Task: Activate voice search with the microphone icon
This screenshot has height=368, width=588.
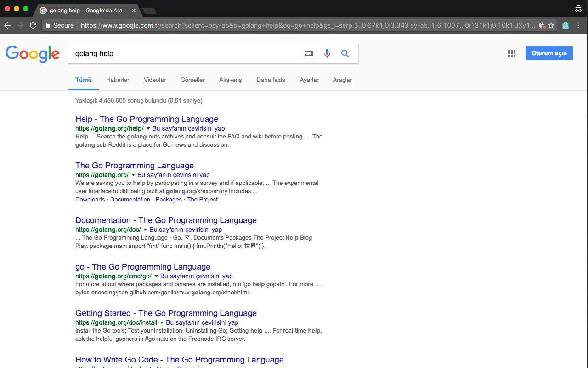Action: tap(327, 53)
